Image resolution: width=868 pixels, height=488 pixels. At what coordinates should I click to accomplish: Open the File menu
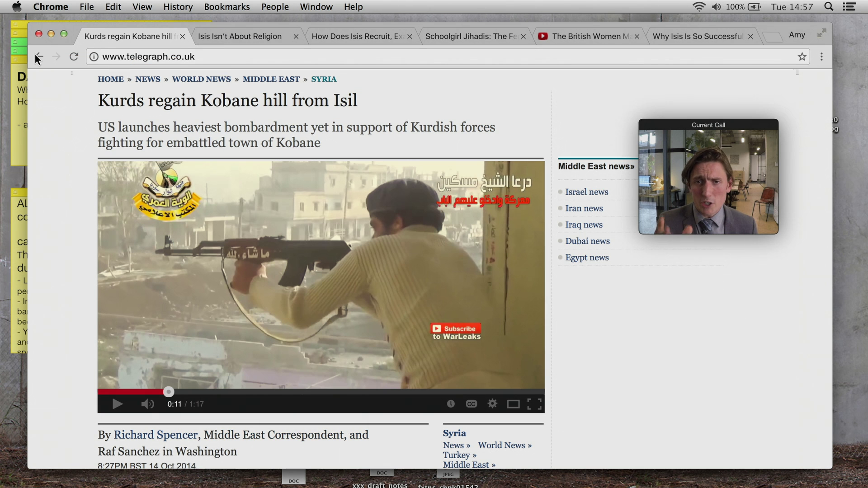point(86,7)
